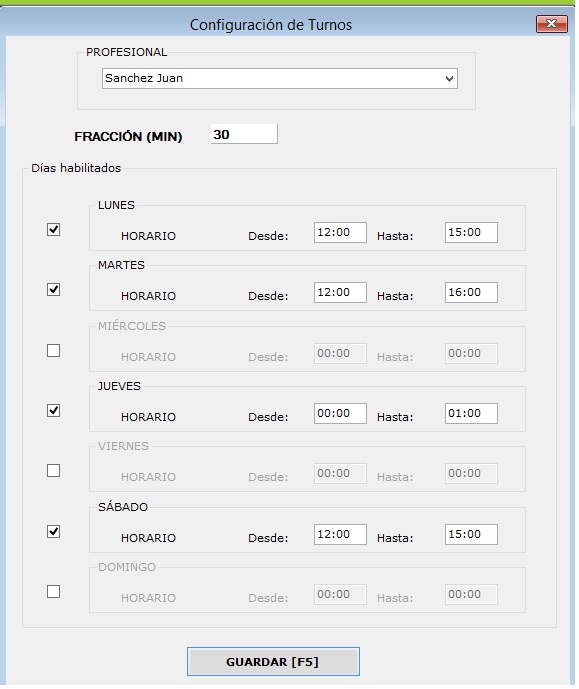This screenshot has height=689, width=579.
Task: Click the Jueves Hasta field showing 01:00
Action: (471, 413)
